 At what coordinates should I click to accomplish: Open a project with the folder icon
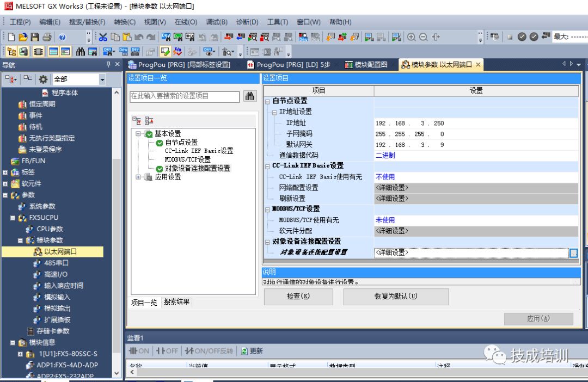[23, 37]
